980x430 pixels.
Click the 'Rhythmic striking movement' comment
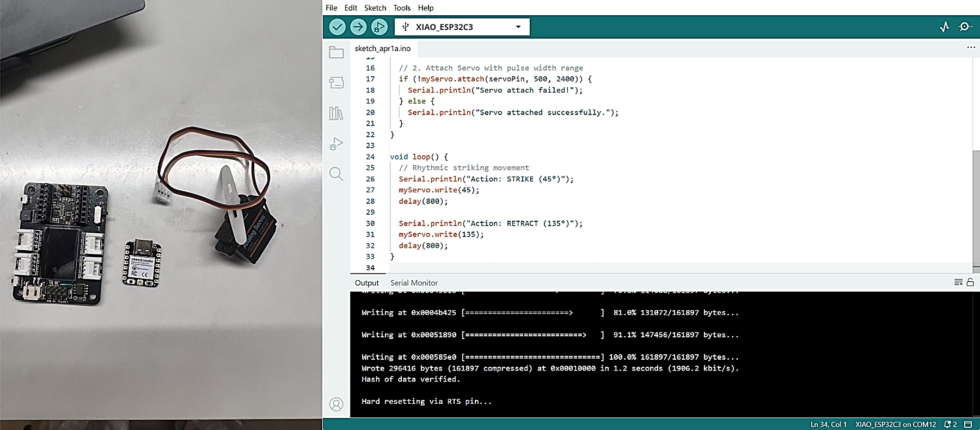pos(464,168)
